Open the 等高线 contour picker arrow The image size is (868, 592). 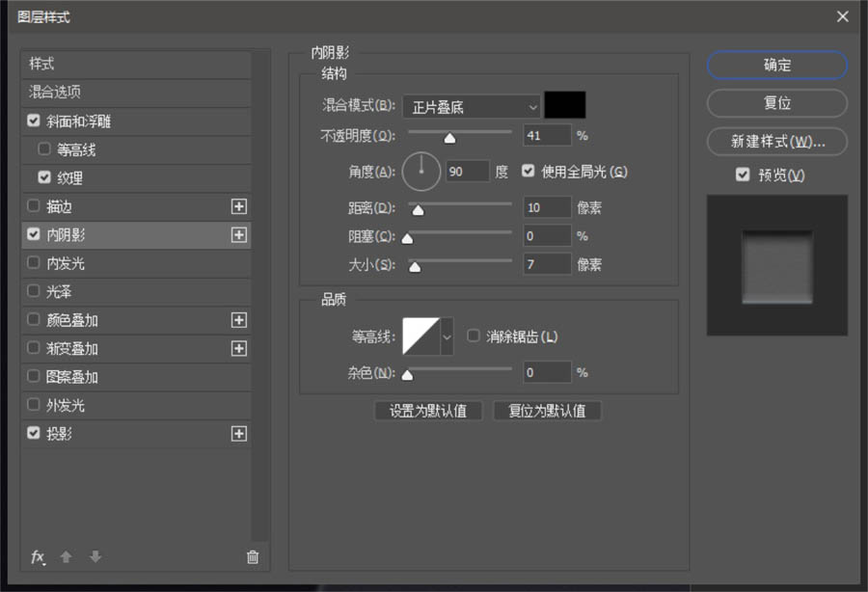(x=447, y=336)
